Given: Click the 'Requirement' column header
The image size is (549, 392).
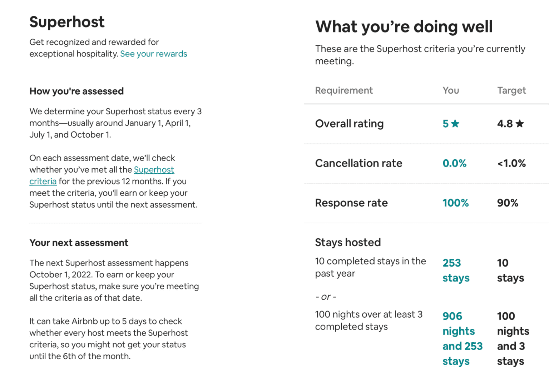Looking at the screenshot, I should coord(343,90).
